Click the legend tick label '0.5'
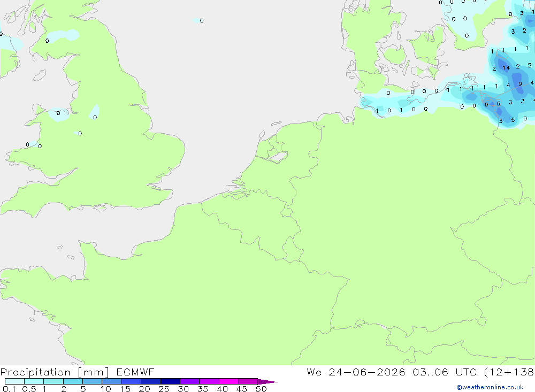Viewport: 535px width, 392px height. point(29,389)
